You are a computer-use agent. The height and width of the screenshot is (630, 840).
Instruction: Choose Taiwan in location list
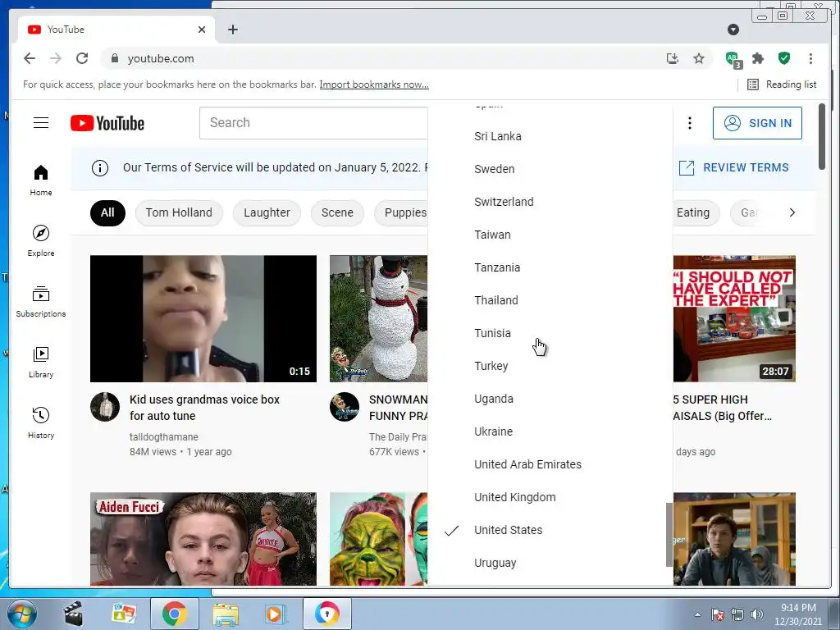[550, 235]
